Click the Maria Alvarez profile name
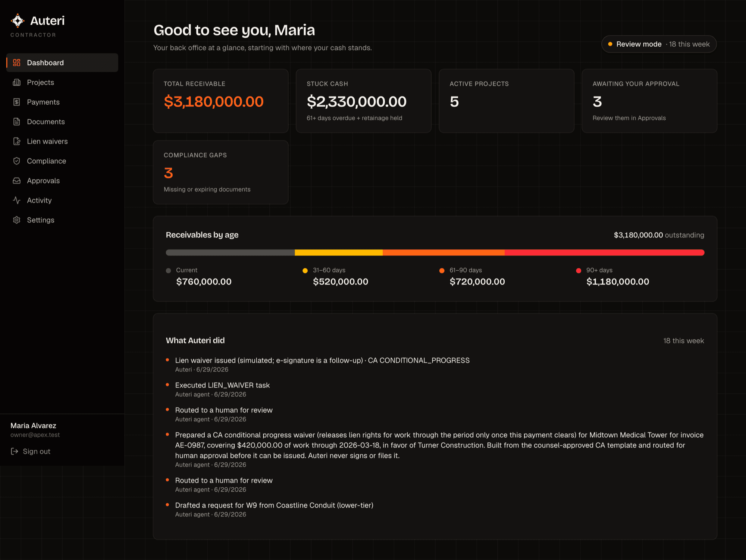This screenshot has width=746, height=560. (33, 425)
